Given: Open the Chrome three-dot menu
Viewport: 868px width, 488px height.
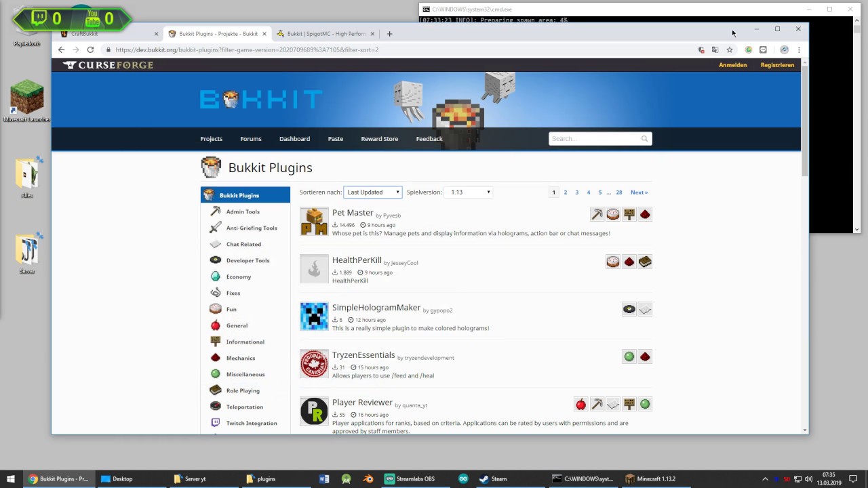Looking at the screenshot, I should [x=799, y=49].
